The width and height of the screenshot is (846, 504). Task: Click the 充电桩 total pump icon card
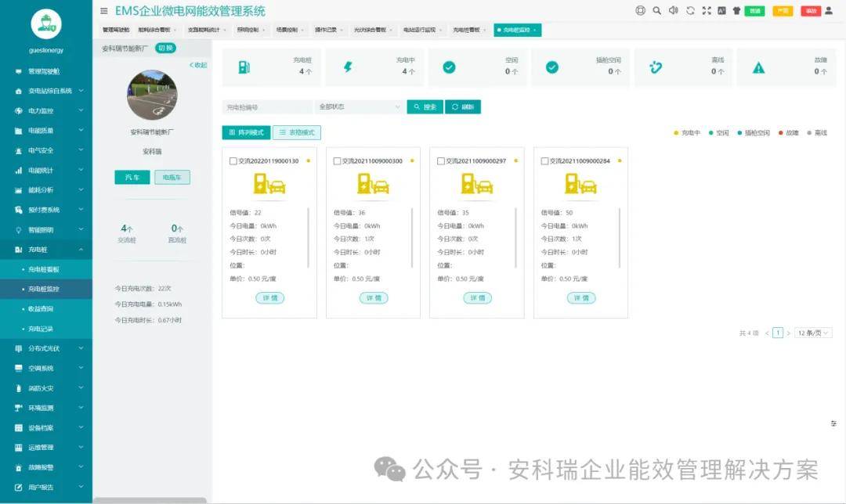pyautogui.click(x=244, y=67)
